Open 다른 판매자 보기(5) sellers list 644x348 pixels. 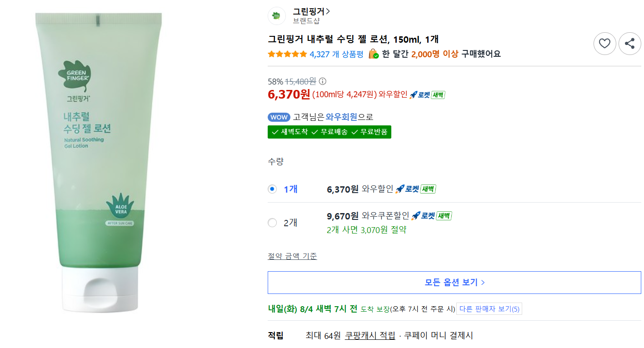click(489, 309)
